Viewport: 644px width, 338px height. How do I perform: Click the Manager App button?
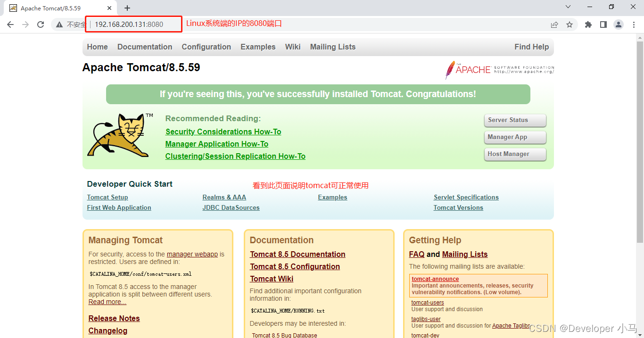point(515,137)
